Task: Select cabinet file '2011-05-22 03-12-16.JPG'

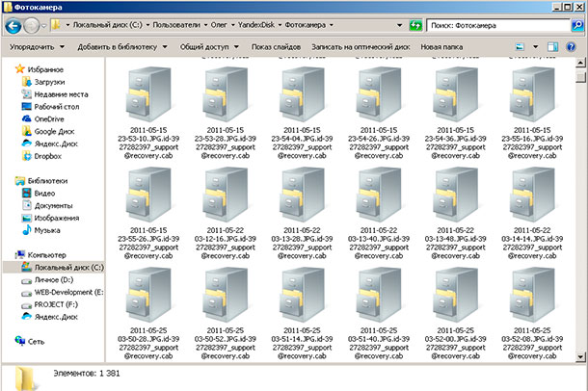Action: [x=225, y=213]
